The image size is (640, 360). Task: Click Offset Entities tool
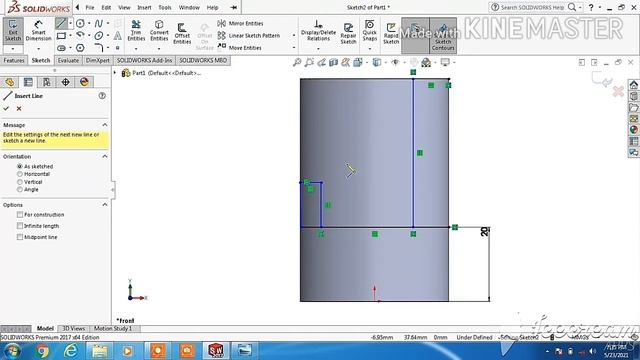pos(182,33)
